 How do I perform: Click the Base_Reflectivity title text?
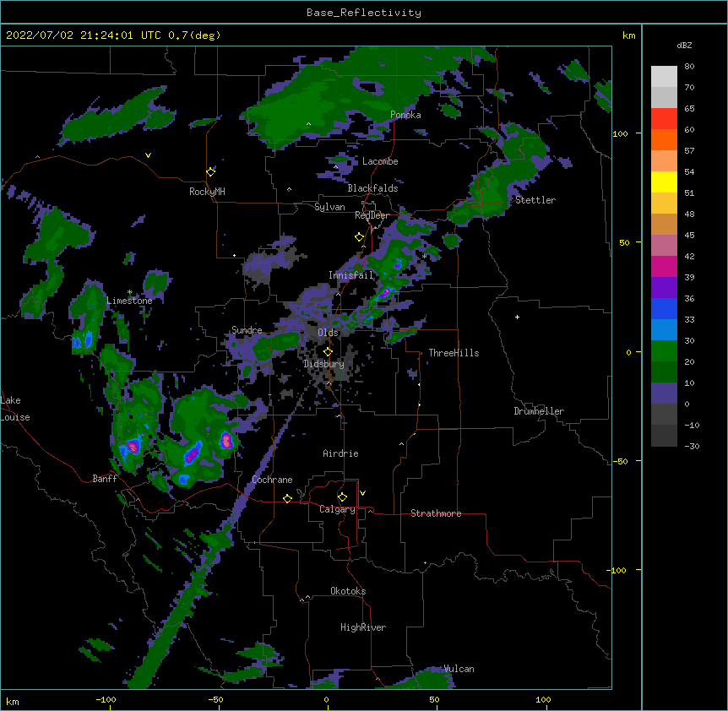click(x=364, y=13)
